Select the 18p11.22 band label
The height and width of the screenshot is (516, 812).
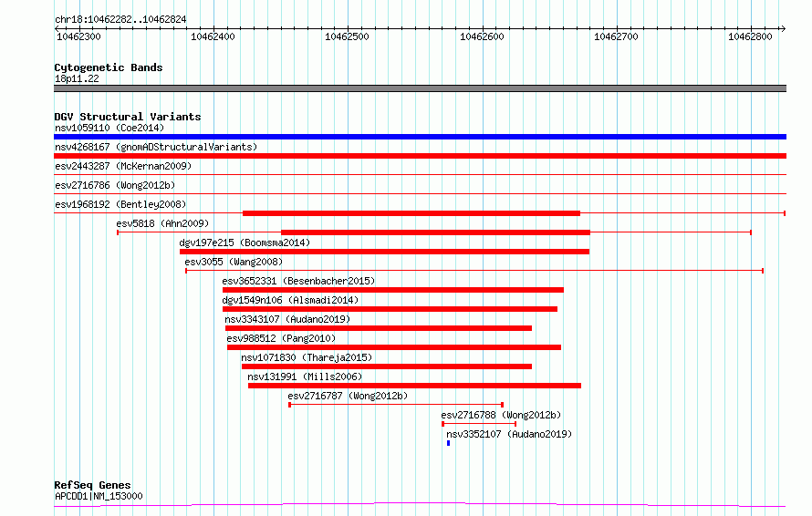(x=77, y=78)
